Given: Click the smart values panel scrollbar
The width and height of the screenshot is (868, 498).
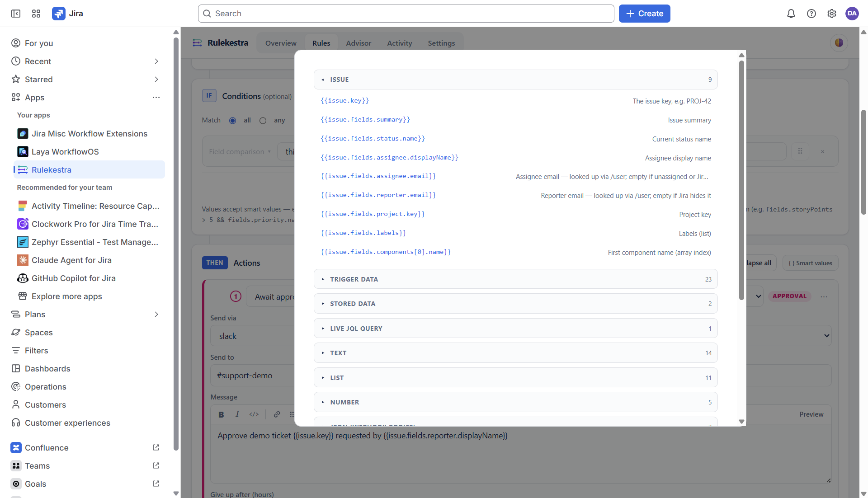Looking at the screenshot, I should [x=741, y=180].
